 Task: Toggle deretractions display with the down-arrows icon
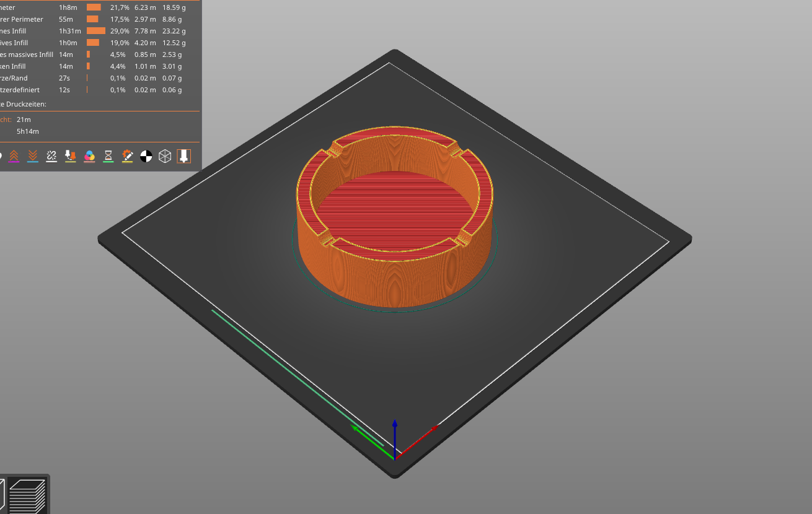(x=33, y=156)
